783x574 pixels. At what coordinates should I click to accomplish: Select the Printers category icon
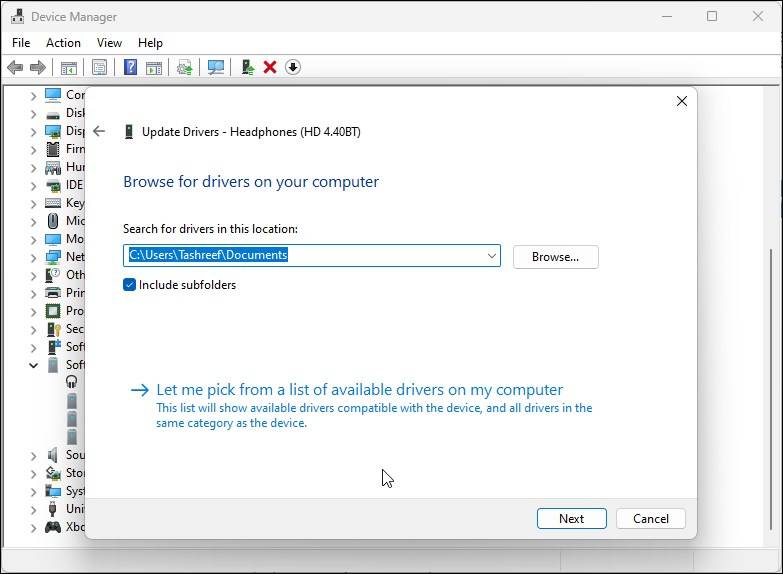tap(53, 293)
